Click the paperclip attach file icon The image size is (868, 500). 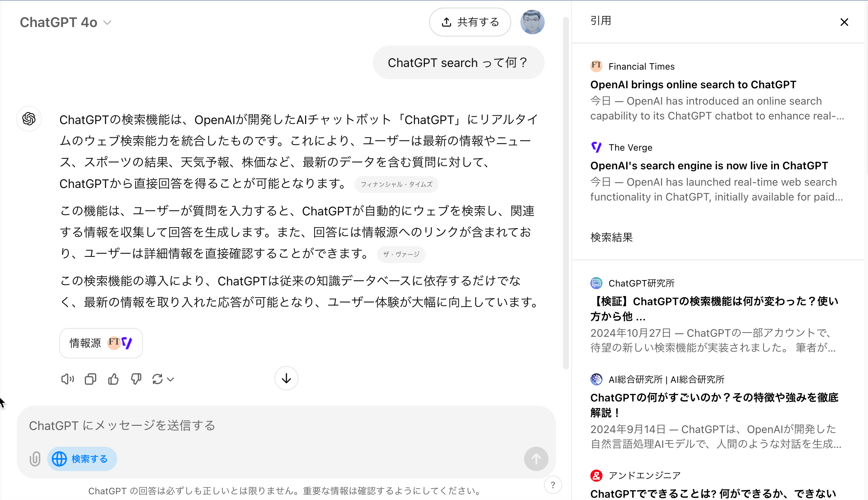tap(35, 459)
